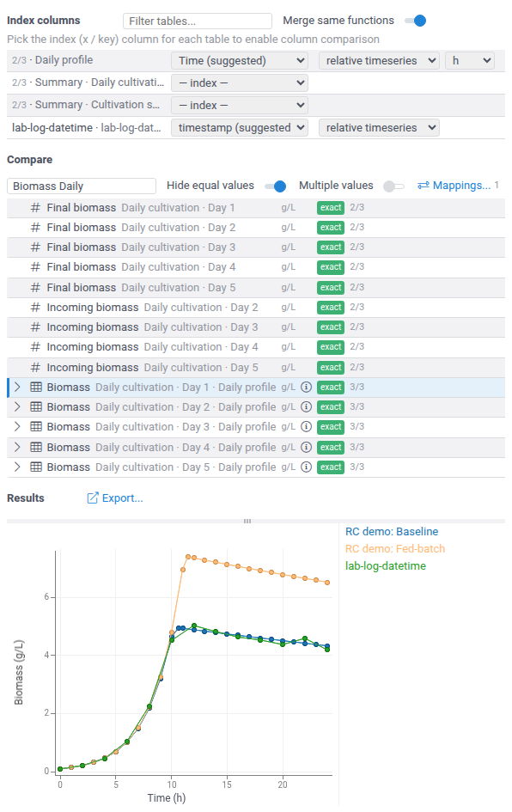Click the Export icon next to Results
Viewport: 512px width, 812px height.
pos(92,498)
